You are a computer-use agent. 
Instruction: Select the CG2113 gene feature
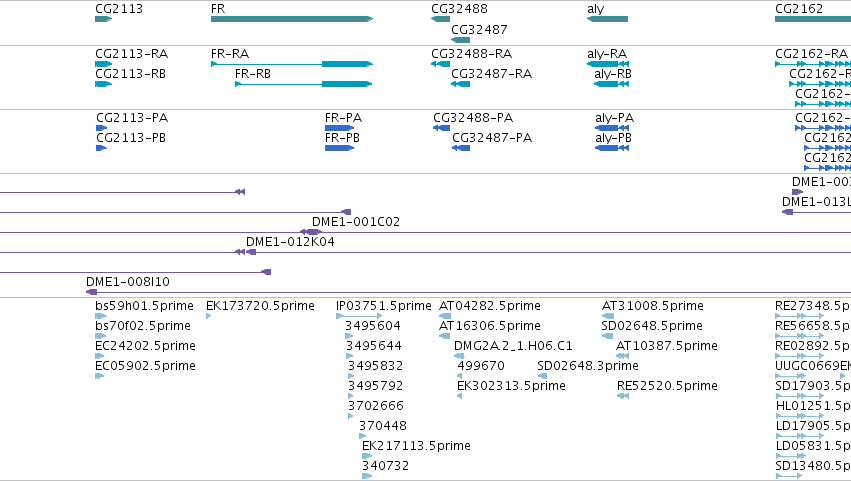[x=103, y=19]
